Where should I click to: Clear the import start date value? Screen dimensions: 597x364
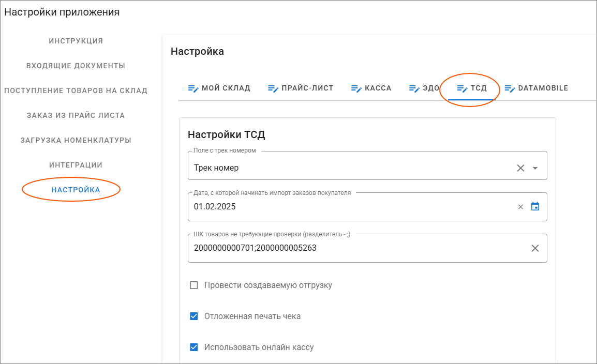tap(520, 207)
